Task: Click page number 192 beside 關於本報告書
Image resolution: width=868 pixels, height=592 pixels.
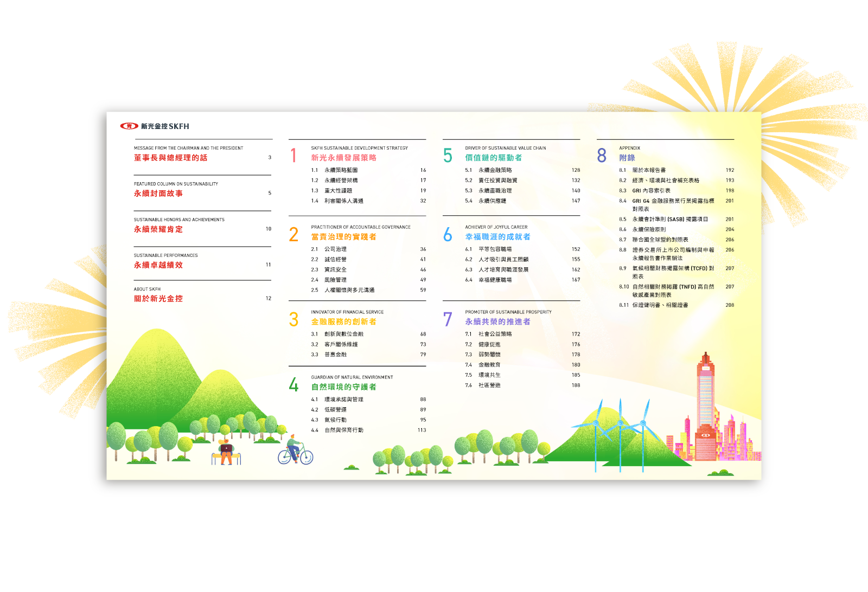Action: (731, 170)
